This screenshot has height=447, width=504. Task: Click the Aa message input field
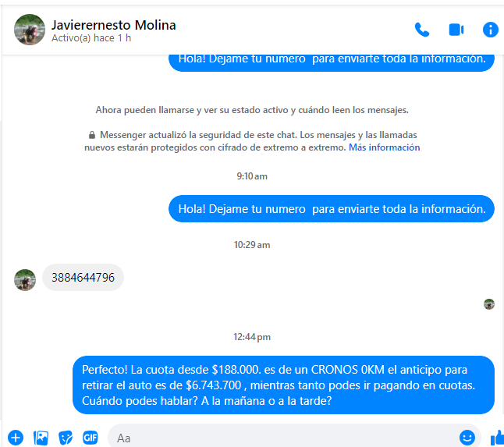click(283, 438)
